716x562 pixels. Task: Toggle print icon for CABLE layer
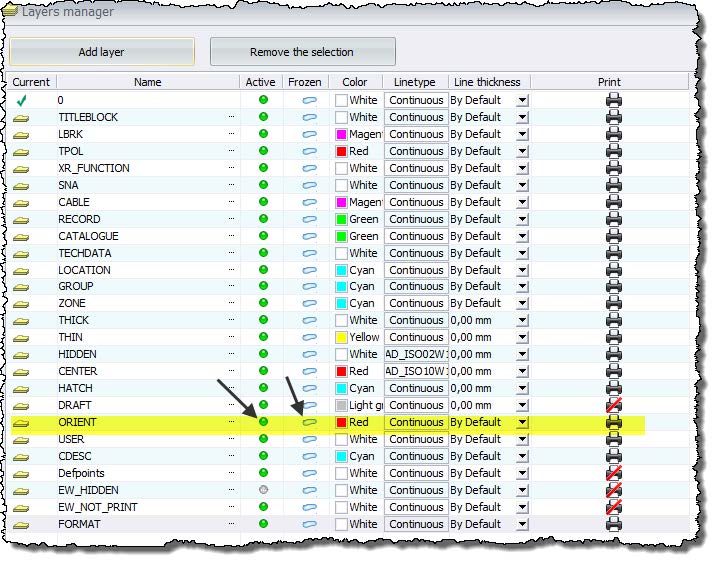pyautogui.click(x=613, y=202)
